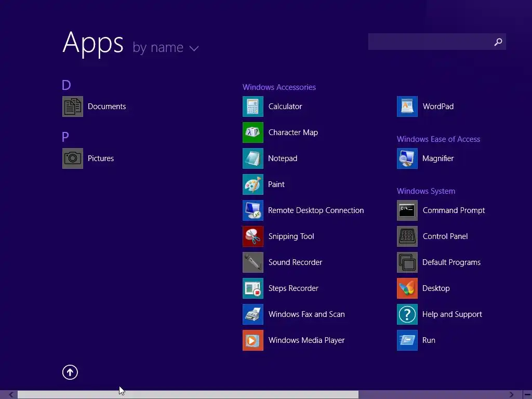Image resolution: width=532 pixels, height=399 pixels.
Task: Click the 'Calculator' text label
Action: (285, 107)
